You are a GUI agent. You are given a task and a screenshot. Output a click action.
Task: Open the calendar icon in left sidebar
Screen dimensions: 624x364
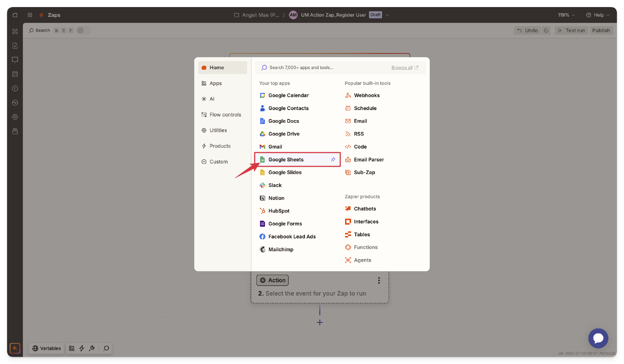pos(15,74)
